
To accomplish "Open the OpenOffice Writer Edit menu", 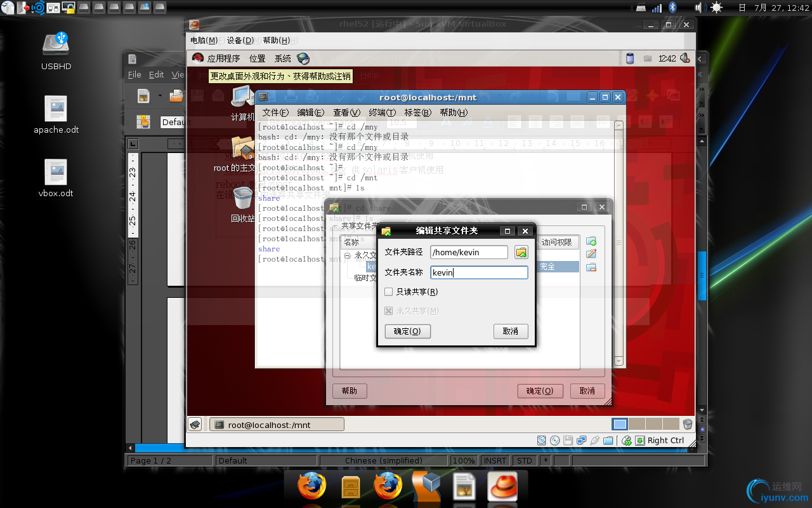I will [157, 74].
